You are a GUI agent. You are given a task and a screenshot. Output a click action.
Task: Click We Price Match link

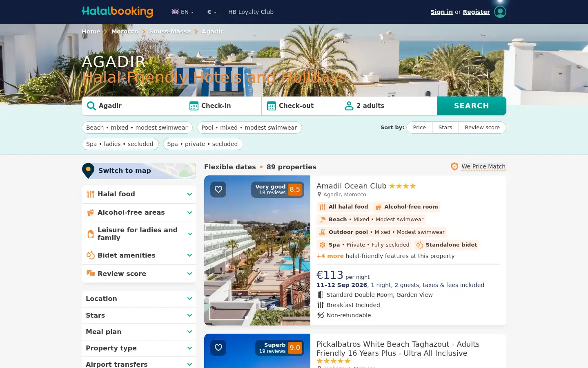[x=483, y=166]
